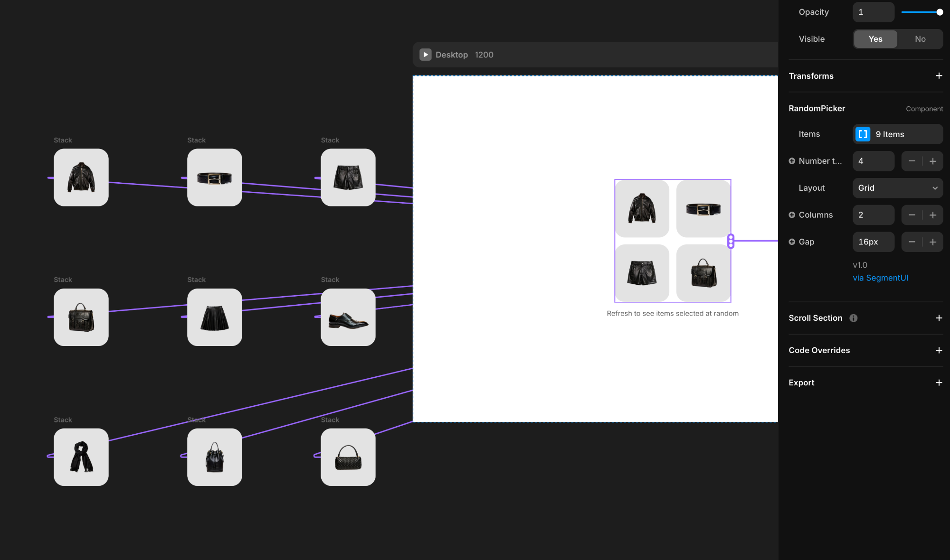Click the Scroll Section info icon

(854, 318)
